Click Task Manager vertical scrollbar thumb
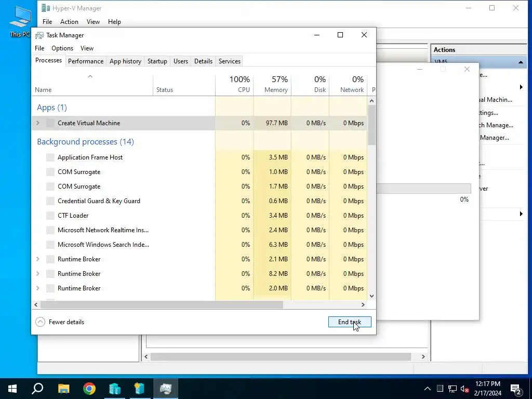Image resolution: width=532 pixels, height=399 pixels. point(372,125)
